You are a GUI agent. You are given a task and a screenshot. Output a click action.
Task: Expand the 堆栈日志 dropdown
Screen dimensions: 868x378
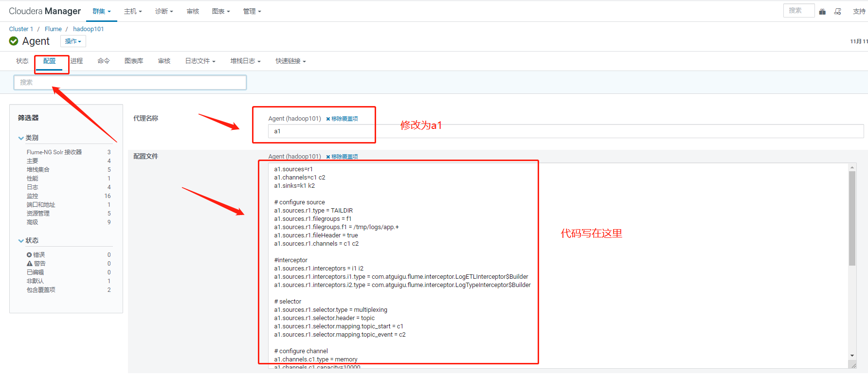pyautogui.click(x=245, y=61)
